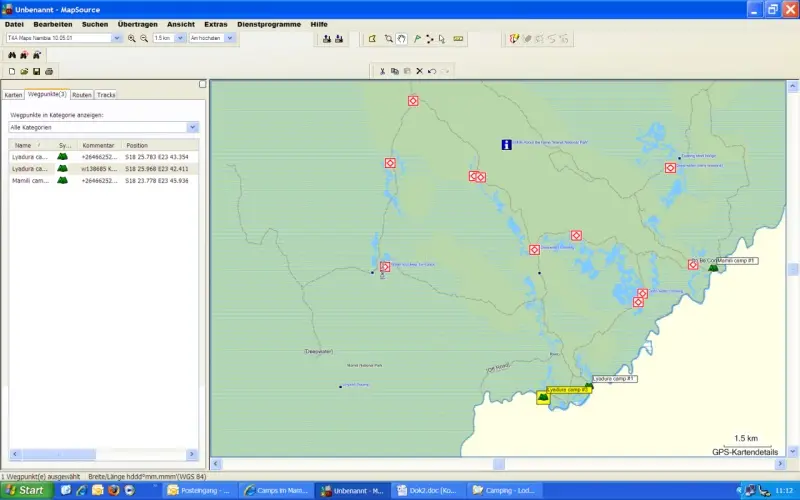Open the Alle Kategorien category dropdown
800x500 pixels.
point(192,127)
